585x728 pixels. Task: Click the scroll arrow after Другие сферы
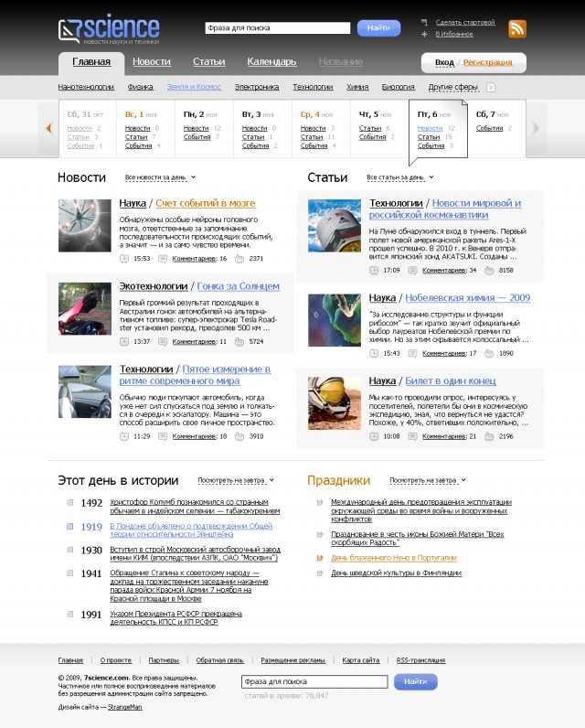[490, 88]
